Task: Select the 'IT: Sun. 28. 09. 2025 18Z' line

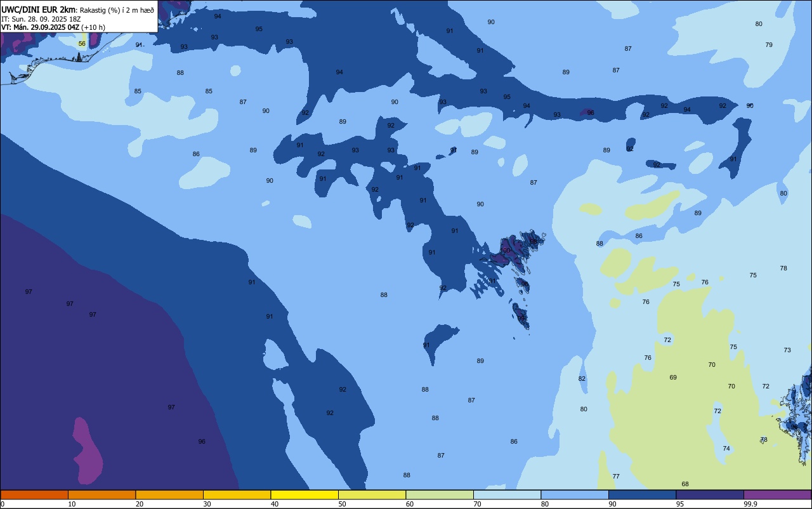Action: [41, 19]
